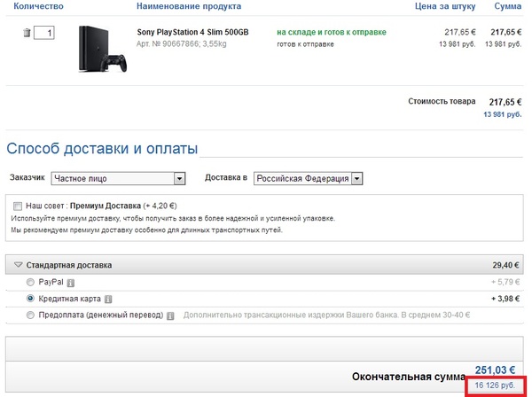Open the Предоплата info icon
Viewport: 532px width, 397px height.
(170, 316)
